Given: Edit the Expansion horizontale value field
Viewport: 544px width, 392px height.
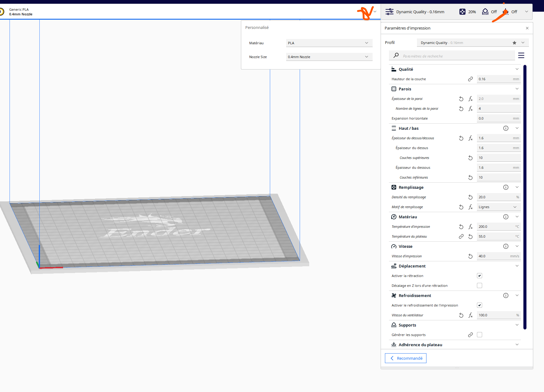Looking at the screenshot, I should coord(499,118).
